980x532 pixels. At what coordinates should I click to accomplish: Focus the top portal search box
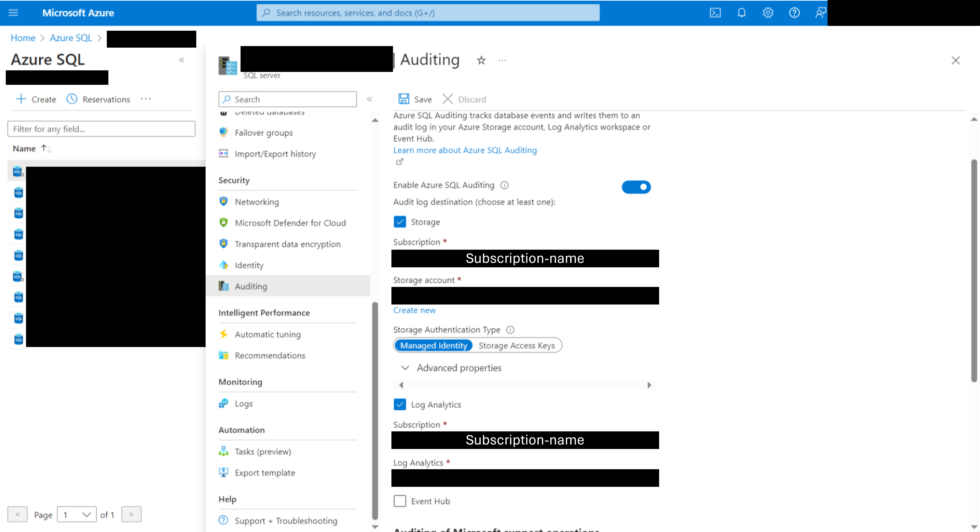point(428,13)
